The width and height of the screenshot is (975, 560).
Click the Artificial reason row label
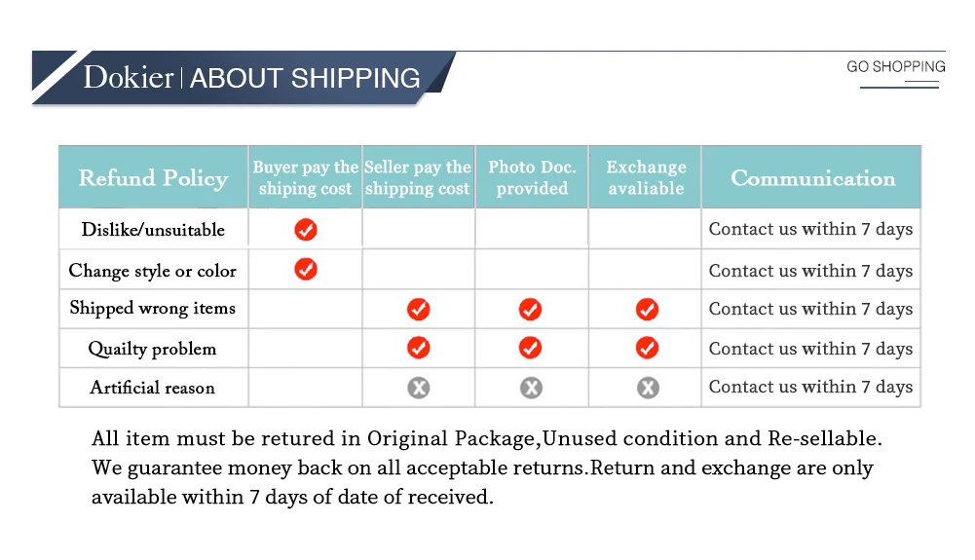click(x=153, y=388)
